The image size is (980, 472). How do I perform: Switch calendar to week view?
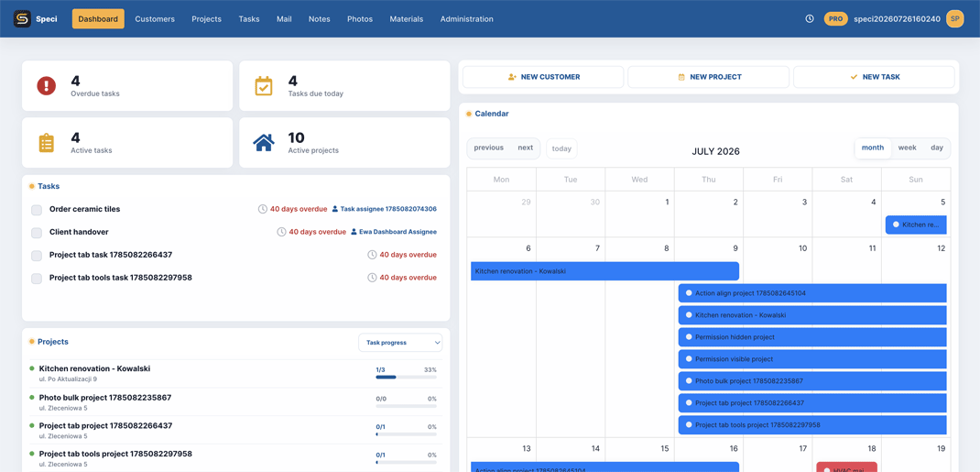pyautogui.click(x=907, y=148)
